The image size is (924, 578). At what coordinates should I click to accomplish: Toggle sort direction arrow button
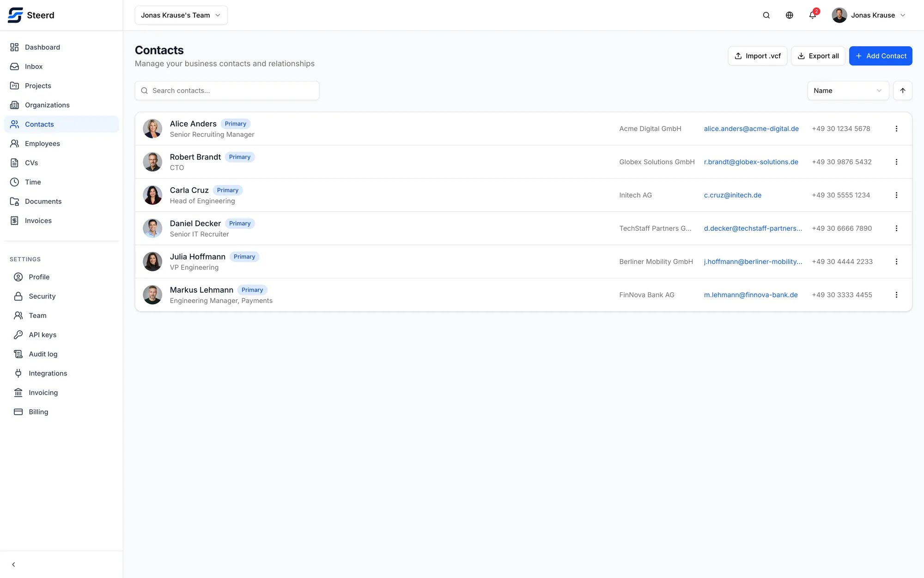(x=903, y=91)
